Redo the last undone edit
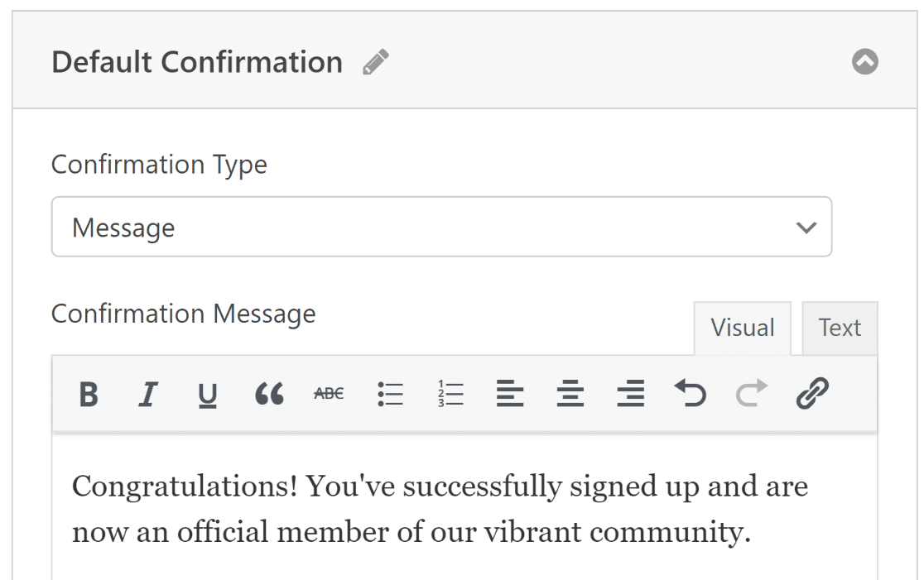The image size is (924, 580). click(x=751, y=395)
